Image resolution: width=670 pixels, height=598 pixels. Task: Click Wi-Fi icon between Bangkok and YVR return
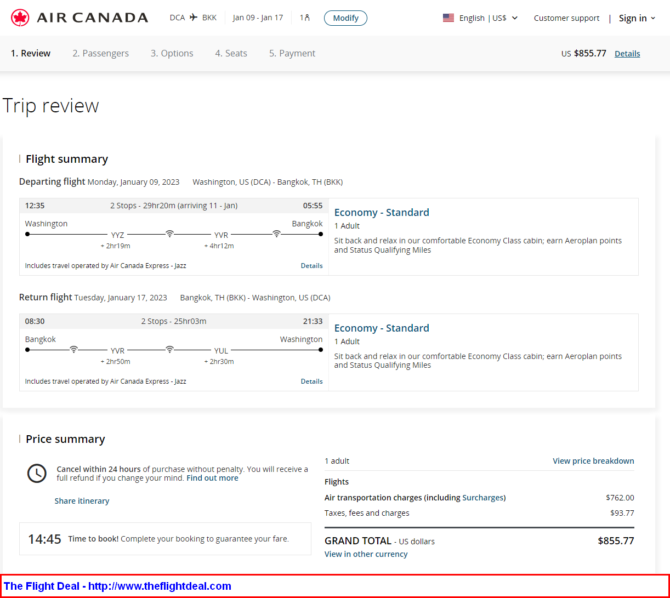(73, 349)
